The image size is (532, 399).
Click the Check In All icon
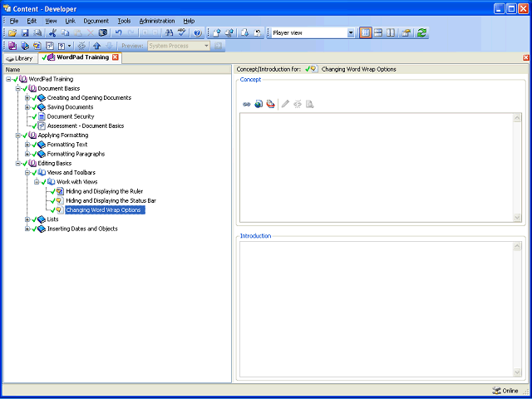click(x=229, y=33)
